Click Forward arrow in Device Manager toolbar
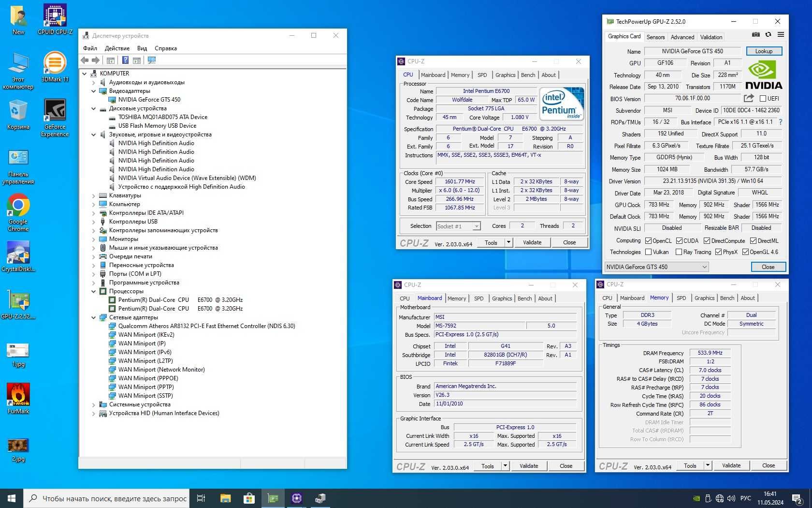The width and height of the screenshot is (812, 508). pyautogui.click(x=96, y=60)
